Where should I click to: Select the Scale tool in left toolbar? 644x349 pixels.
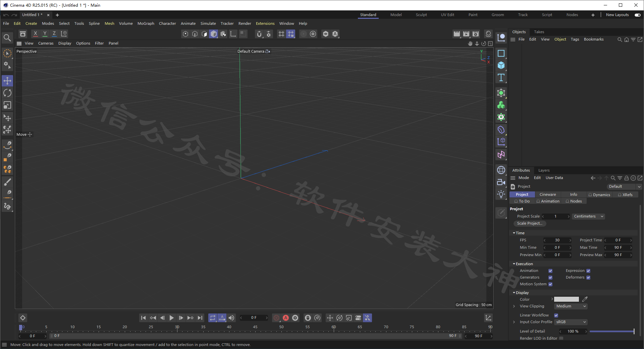pos(7,105)
